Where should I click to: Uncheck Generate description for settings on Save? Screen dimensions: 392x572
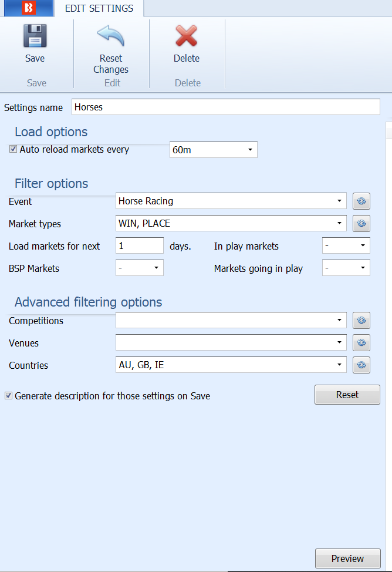(x=8, y=395)
